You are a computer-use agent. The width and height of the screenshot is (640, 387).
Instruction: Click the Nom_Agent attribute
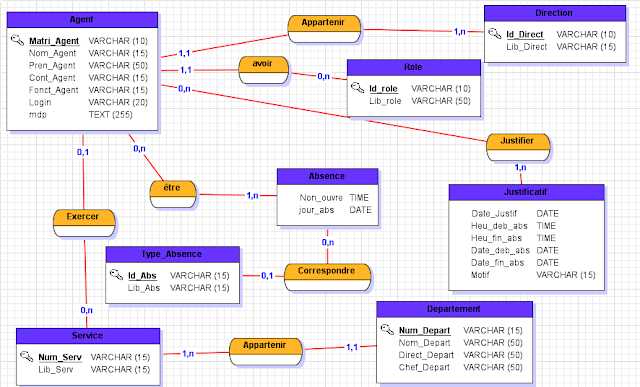pyautogui.click(x=52, y=53)
